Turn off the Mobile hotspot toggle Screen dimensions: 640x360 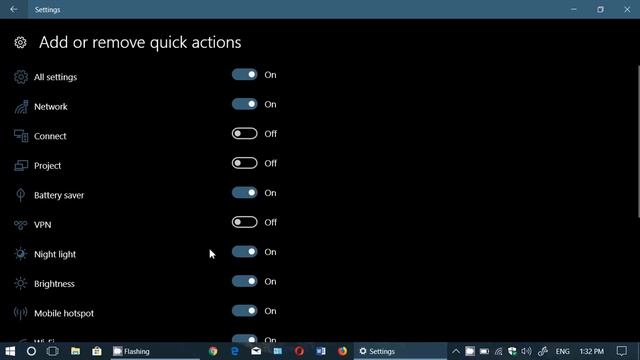click(244, 311)
